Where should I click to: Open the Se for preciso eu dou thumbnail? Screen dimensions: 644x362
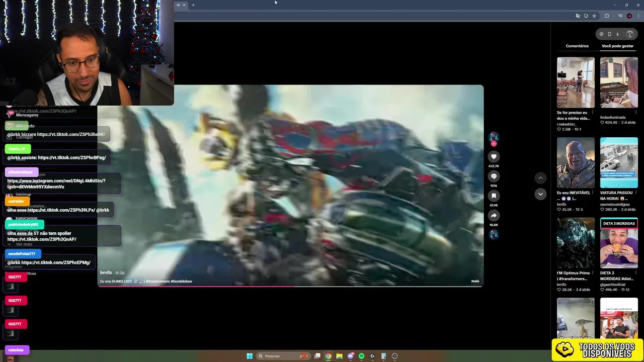click(x=576, y=82)
